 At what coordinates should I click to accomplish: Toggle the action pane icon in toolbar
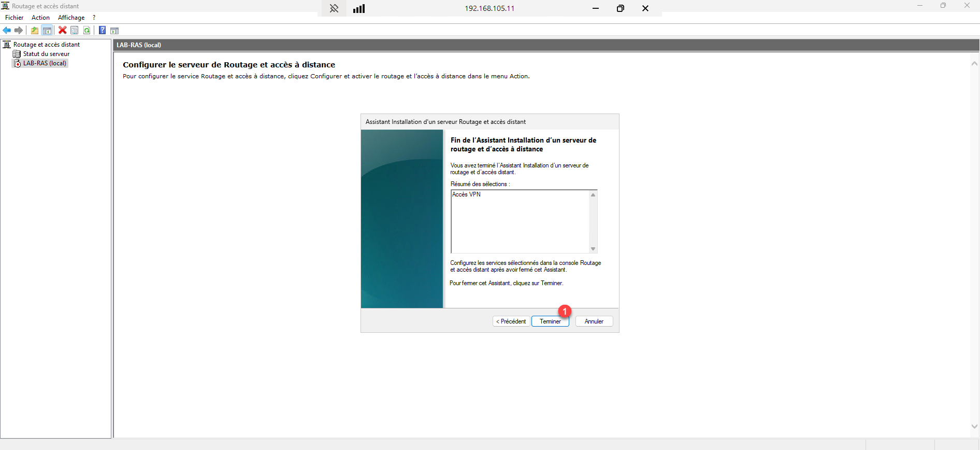114,31
